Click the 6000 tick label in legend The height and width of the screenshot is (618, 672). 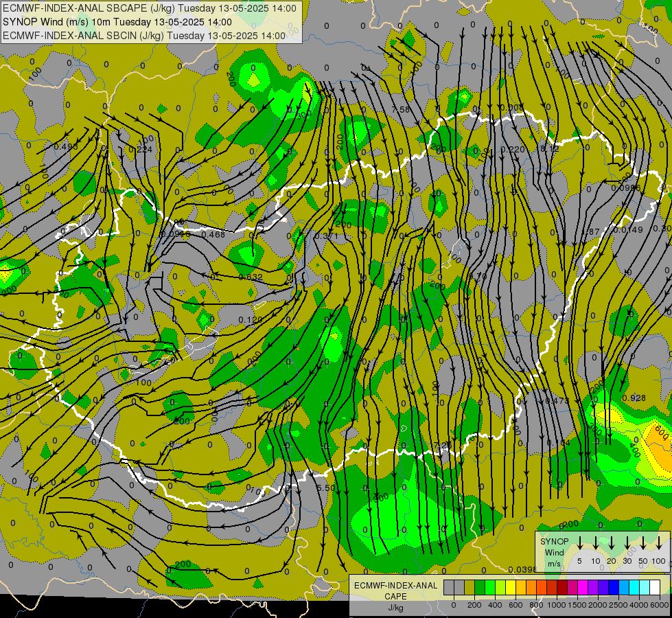(x=660, y=605)
